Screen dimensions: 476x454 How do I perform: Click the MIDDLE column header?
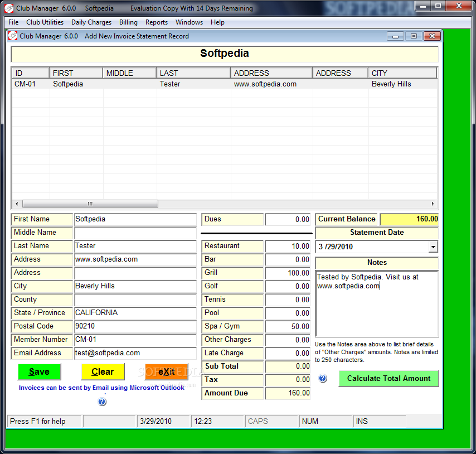(130, 73)
